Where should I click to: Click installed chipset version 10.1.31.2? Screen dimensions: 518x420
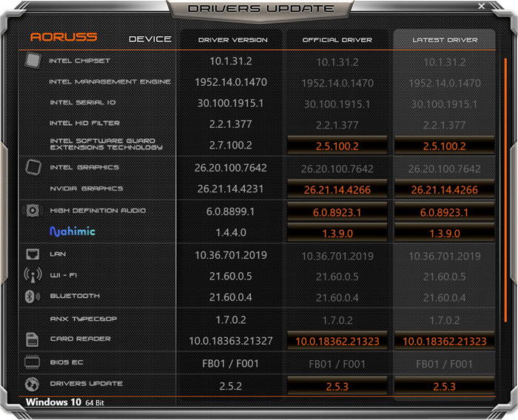[231, 61]
